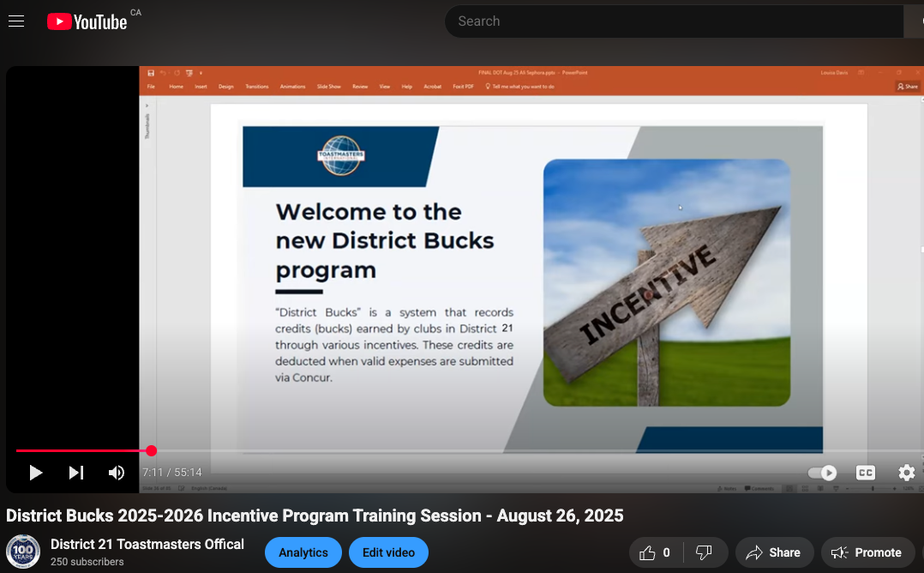Click the Edit video button
924x573 pixels.
(x=388, y=552)
